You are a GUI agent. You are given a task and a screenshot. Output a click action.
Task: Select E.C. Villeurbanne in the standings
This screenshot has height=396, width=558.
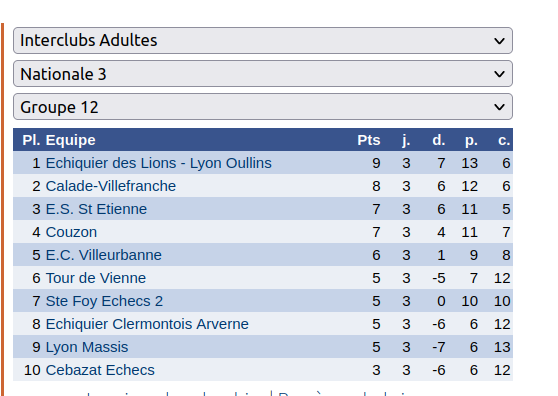pyautogui.click(x=104, y=255)
